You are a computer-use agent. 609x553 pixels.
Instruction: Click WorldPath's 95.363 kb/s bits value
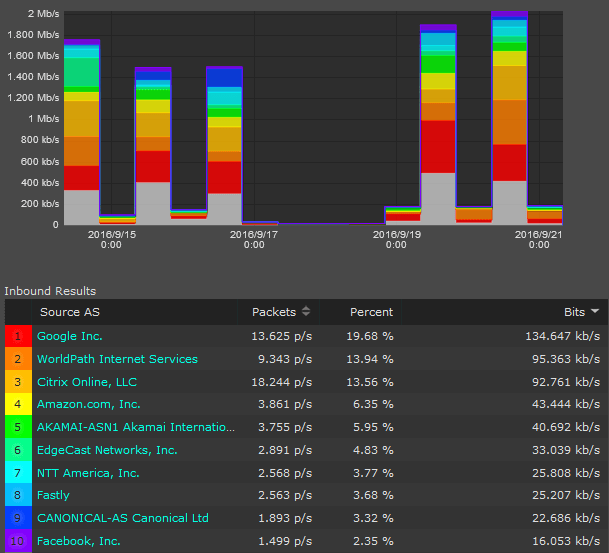[566, 359]
